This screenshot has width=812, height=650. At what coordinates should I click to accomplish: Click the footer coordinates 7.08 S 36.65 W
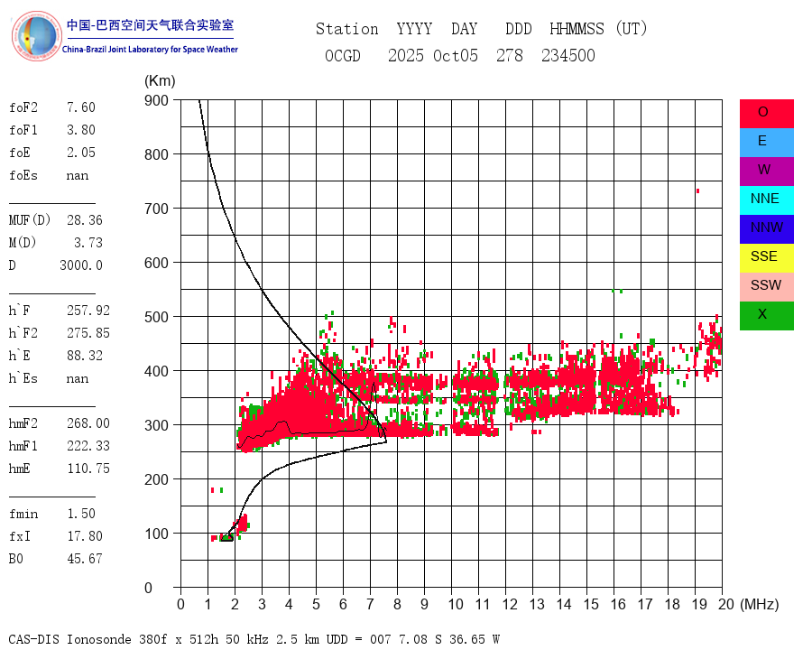pos(448,639)
